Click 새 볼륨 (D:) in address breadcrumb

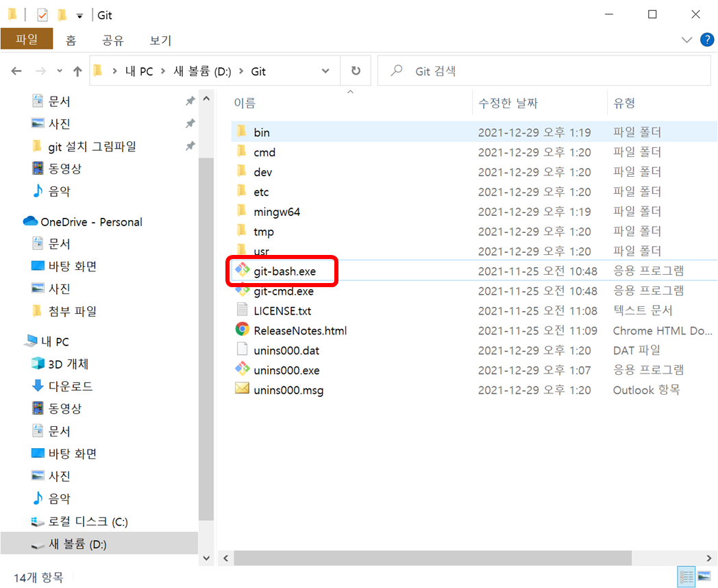[202, 71]
